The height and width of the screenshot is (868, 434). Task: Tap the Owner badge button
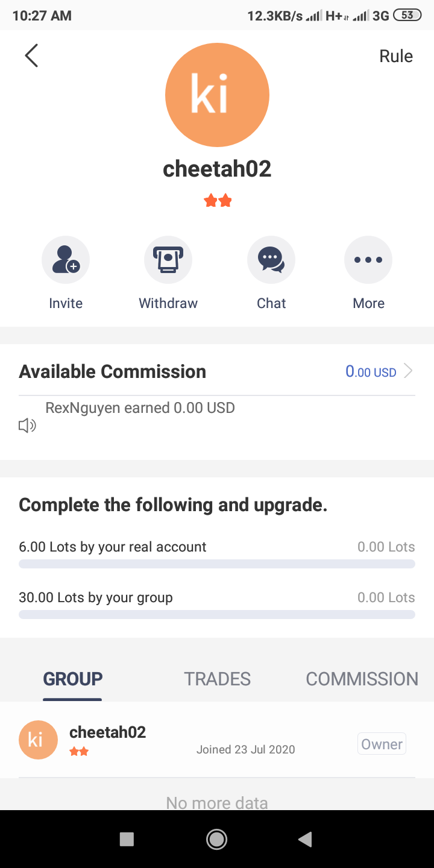coord(382,744)
